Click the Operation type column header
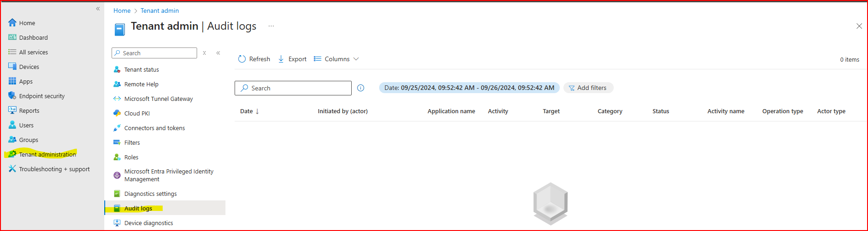 (782, 111)
